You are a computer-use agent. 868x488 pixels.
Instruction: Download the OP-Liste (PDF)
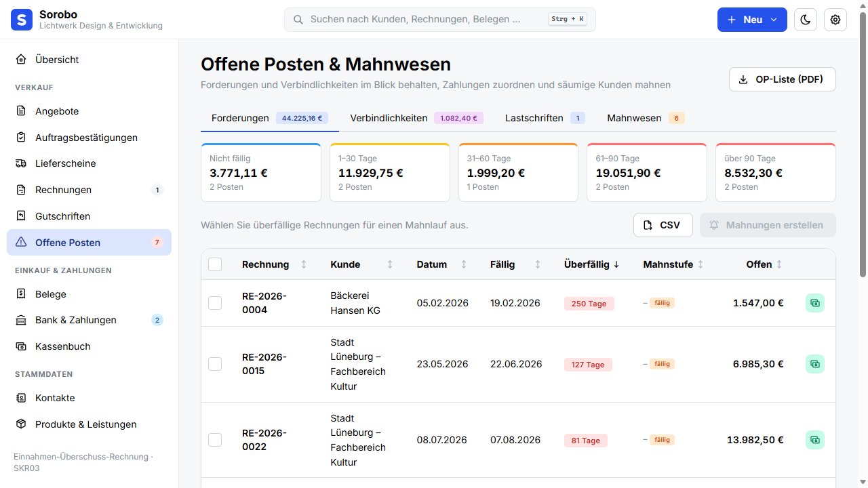[x=783, y=79]
